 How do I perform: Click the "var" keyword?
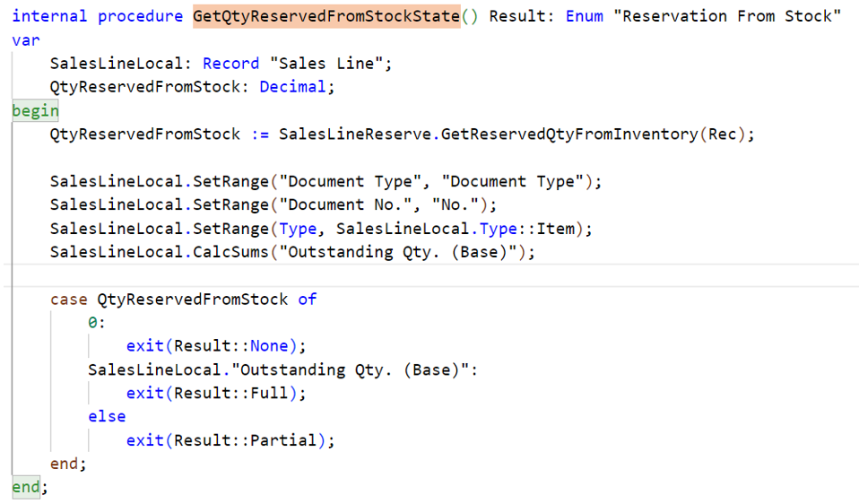point(26,40)
